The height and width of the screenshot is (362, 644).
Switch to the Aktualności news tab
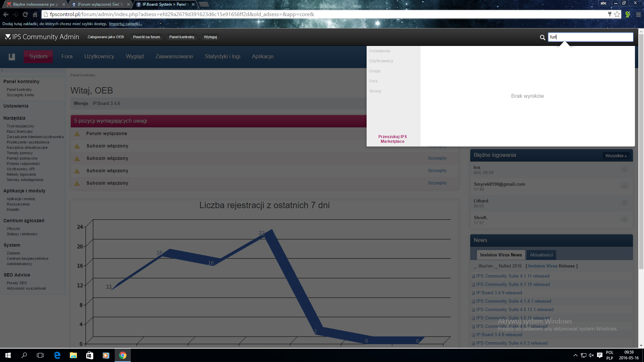[541, 255]
